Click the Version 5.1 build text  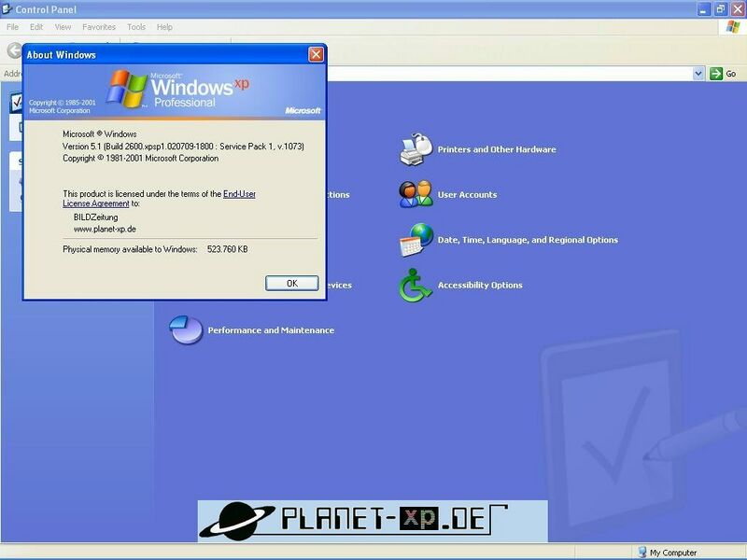pos(183,147)
